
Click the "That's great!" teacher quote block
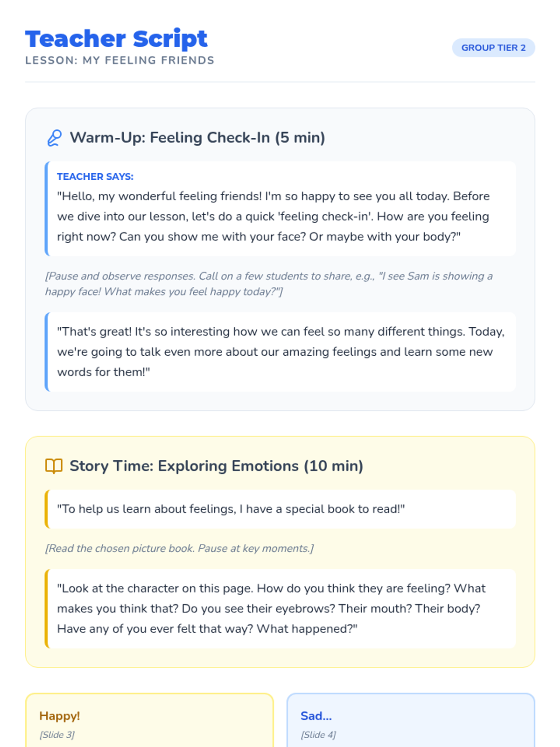click(x=280, y=352)
